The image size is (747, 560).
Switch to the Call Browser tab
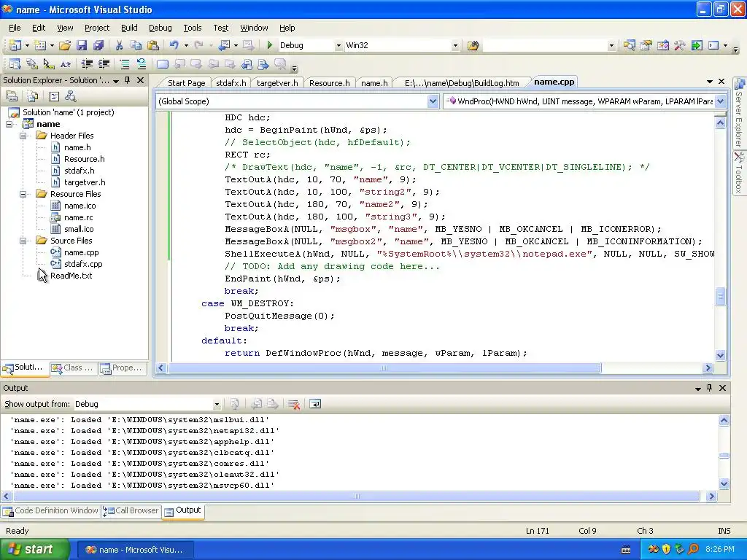pos(131,510)
